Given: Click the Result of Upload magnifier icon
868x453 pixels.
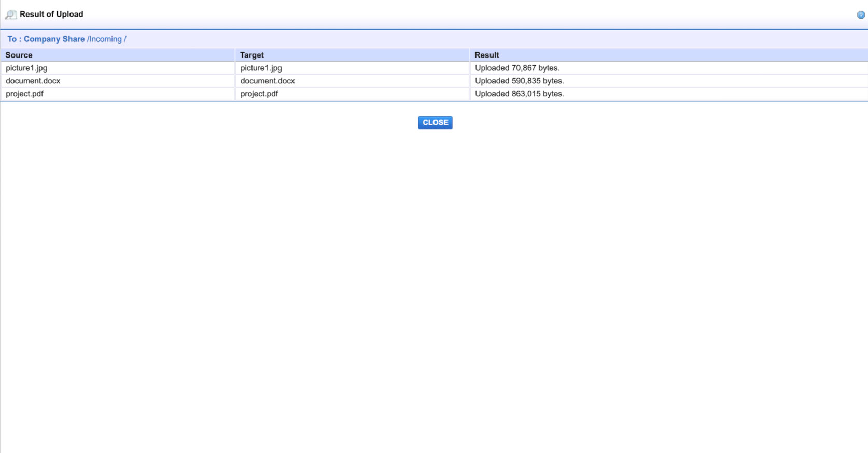Looking at the screenshot, I should (x=10, y=15).
